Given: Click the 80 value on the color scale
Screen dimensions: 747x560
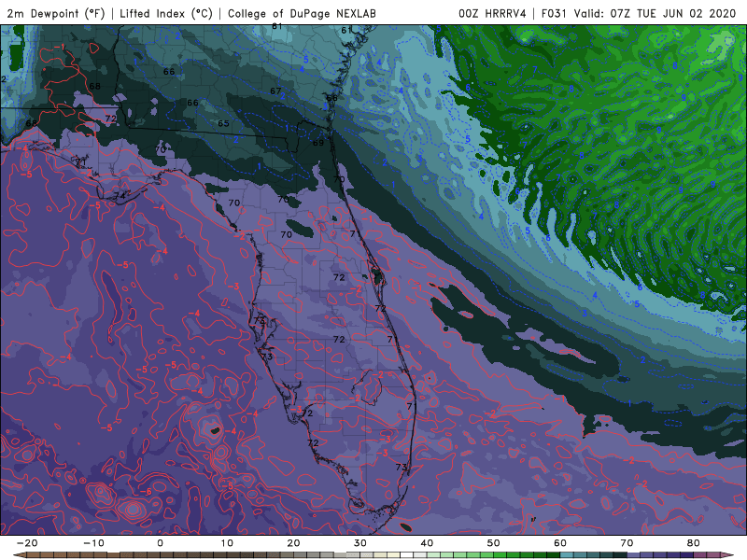Looking at the screenshot, I should click(x=694, y=543).
